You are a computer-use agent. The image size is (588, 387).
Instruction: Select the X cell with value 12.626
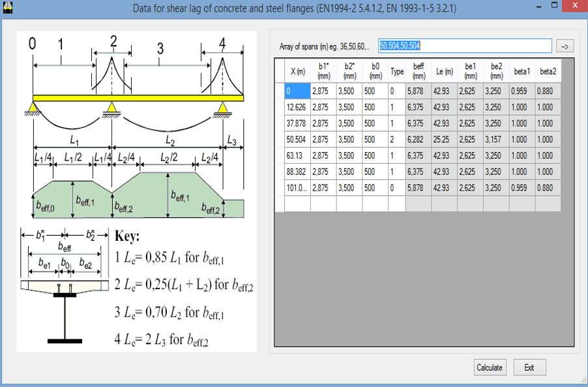click(297, 107)
